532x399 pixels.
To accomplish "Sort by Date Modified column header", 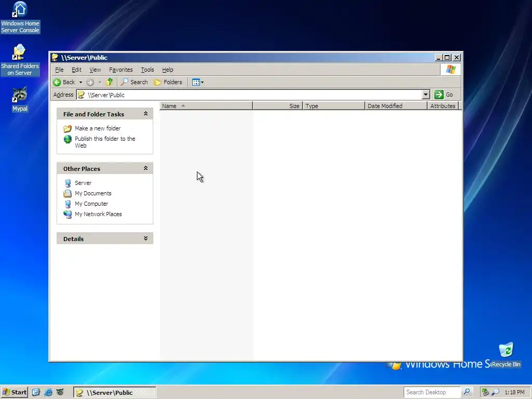I will coord(396,106).
